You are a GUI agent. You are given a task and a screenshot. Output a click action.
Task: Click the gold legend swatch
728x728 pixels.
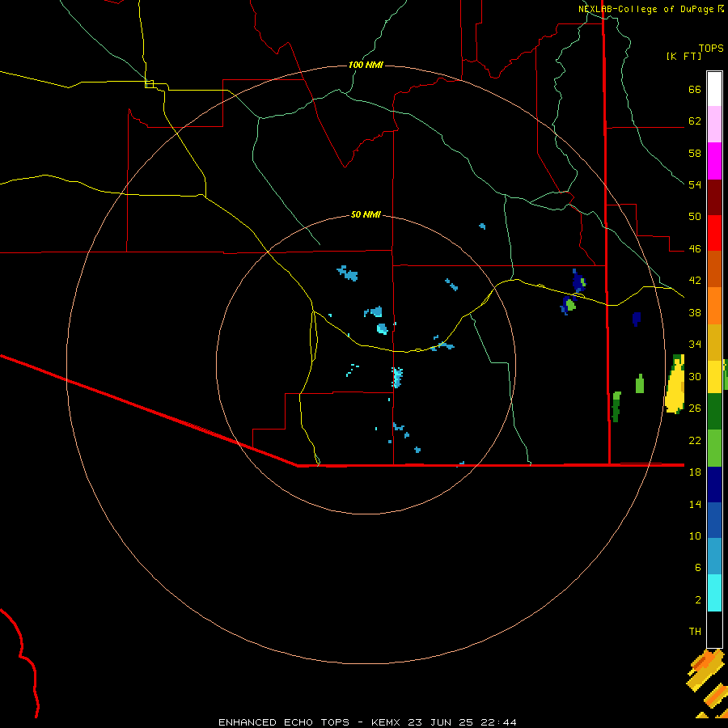(x=714, y=342)
